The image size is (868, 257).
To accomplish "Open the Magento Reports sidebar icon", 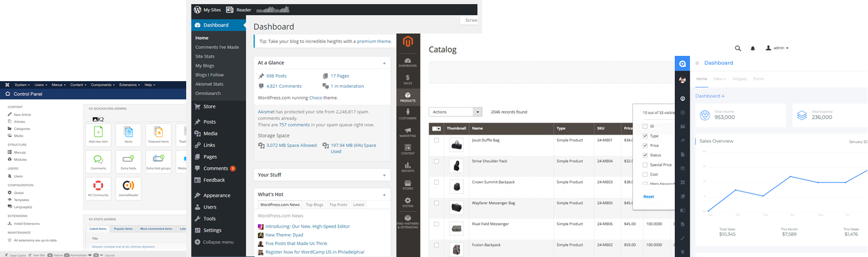I will (x=408, y=167).
